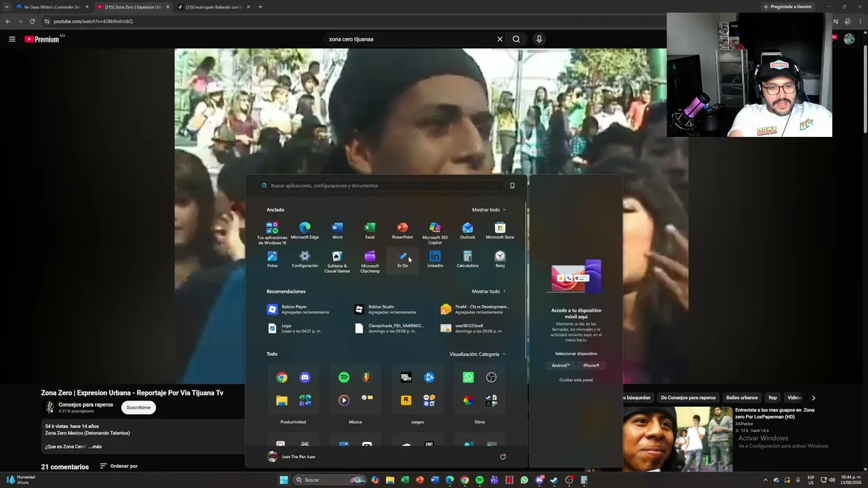The width and height of the screenshot is (868, 488).
Task: Open Excel in the pinned apps
Action: point(370,230)
